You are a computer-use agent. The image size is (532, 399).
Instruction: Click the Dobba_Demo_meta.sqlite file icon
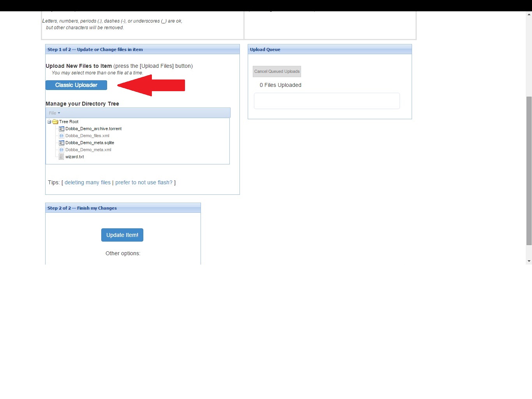[62, 143]
